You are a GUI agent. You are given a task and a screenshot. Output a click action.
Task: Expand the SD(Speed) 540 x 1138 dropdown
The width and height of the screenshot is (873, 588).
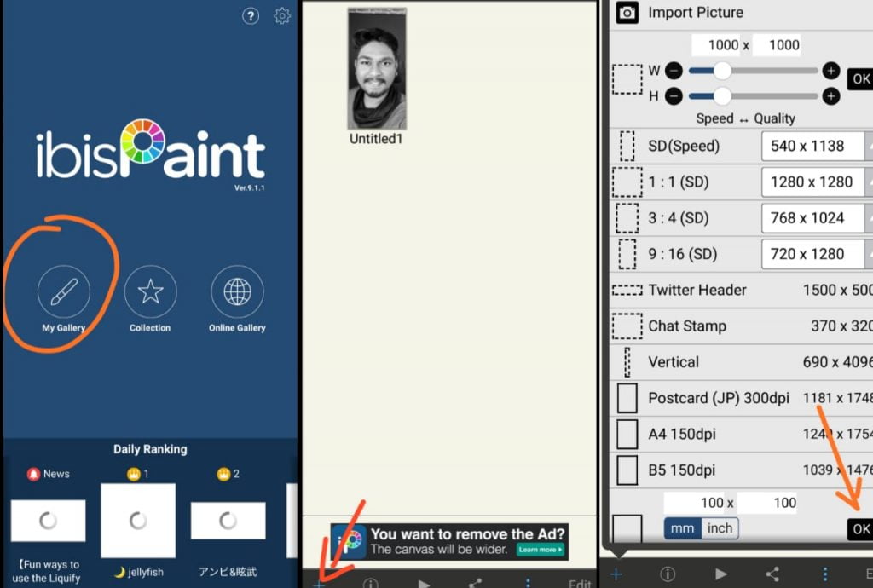[815, 147]
